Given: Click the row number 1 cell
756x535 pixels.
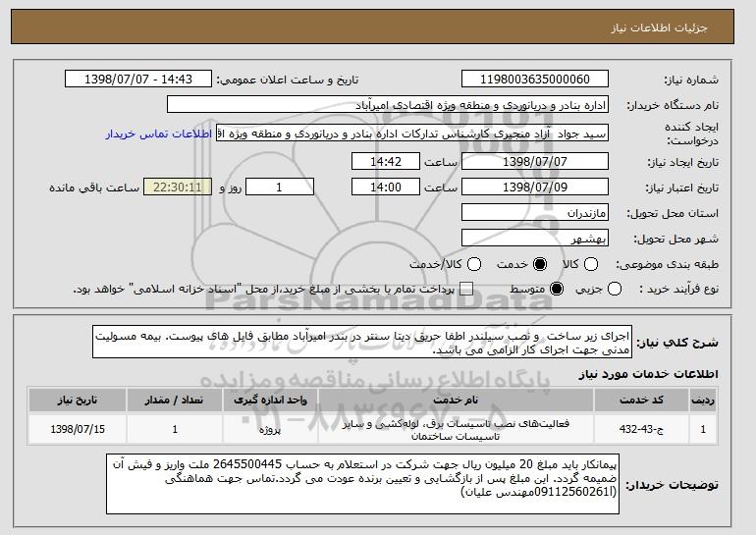Looking at the screenshot, I should point(703,429).
